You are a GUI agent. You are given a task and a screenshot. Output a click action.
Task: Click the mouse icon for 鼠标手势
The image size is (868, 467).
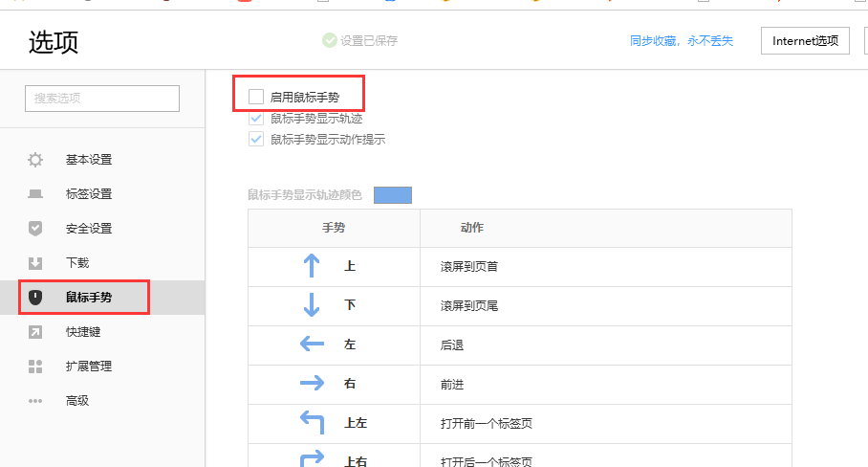coord(35,298)
